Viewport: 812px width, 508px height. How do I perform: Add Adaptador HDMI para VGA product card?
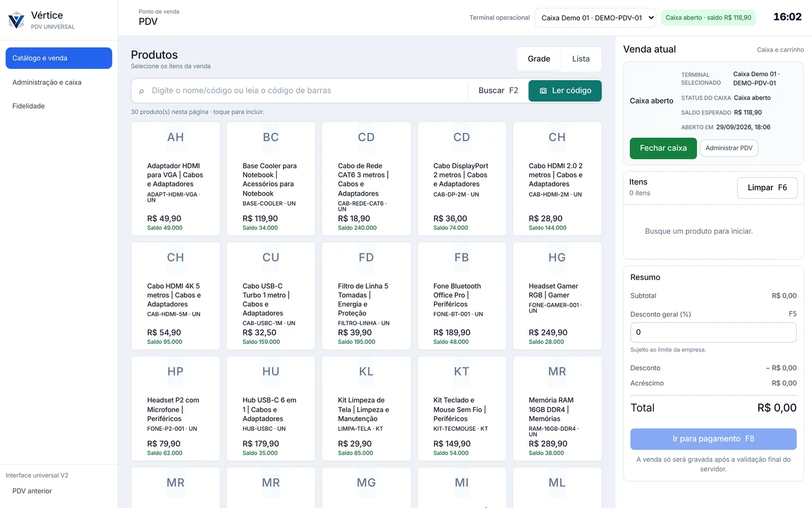176,178
